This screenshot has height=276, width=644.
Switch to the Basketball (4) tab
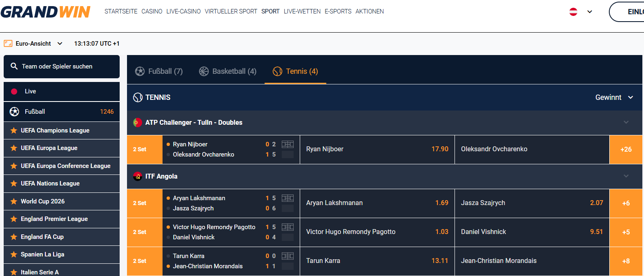(227, 71)
